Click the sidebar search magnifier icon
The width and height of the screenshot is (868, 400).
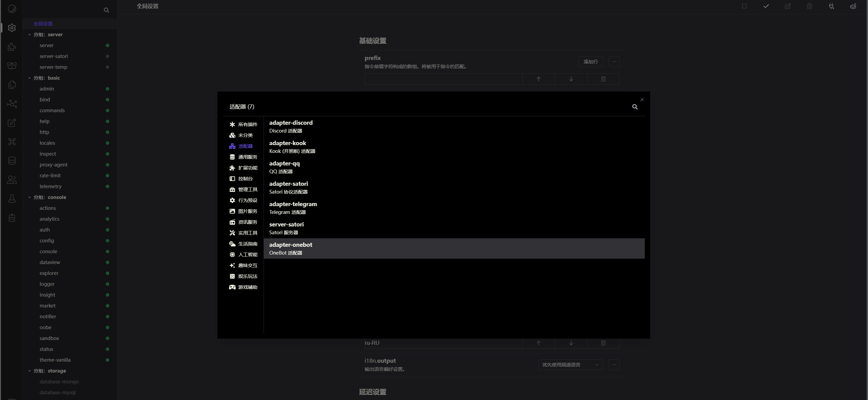pyautogui.click(x=106, y=10)
